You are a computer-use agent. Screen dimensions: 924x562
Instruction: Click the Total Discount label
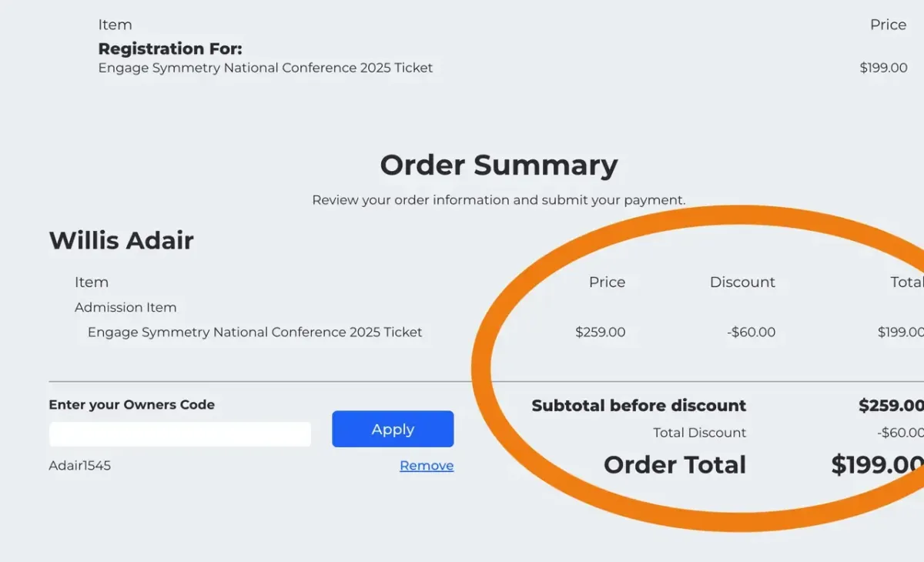699,433
